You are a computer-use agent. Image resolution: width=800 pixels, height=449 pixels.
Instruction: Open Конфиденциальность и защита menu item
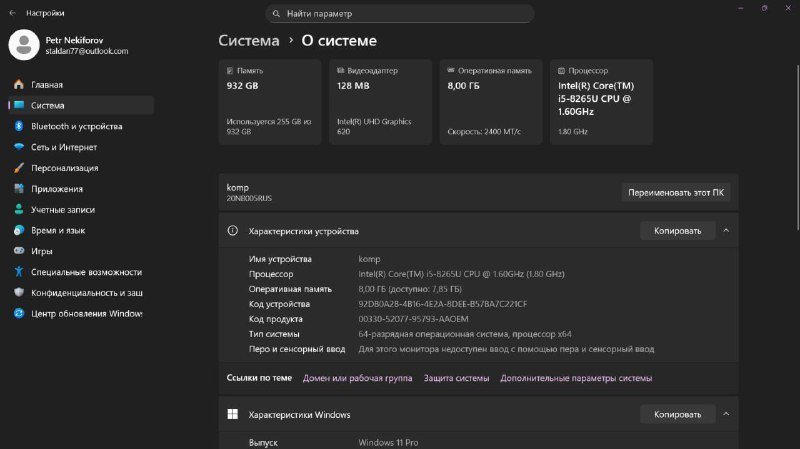point(86,292)
